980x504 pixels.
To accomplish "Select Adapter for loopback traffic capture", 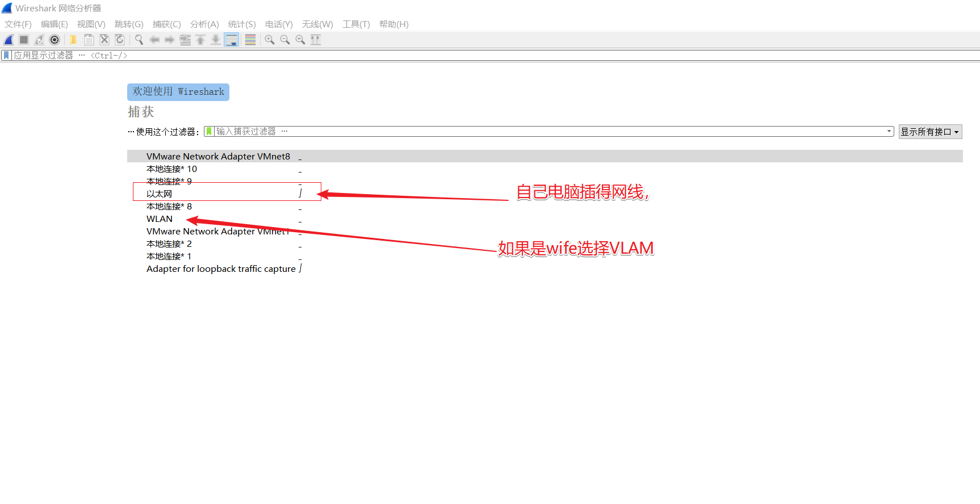I will point(545,268).
